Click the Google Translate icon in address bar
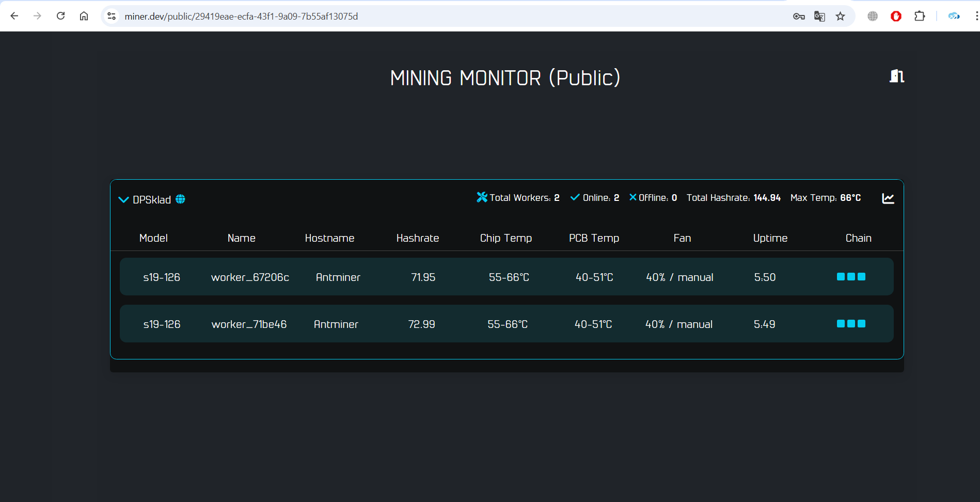Image resolution: width=980 pixels, height=502 pixels. (819, 16)
